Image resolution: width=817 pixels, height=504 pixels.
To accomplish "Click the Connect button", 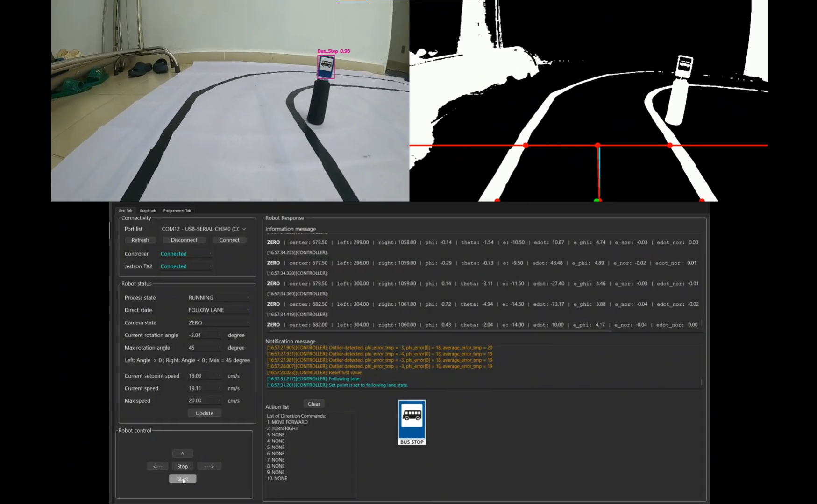I will [x=229, y=240].
